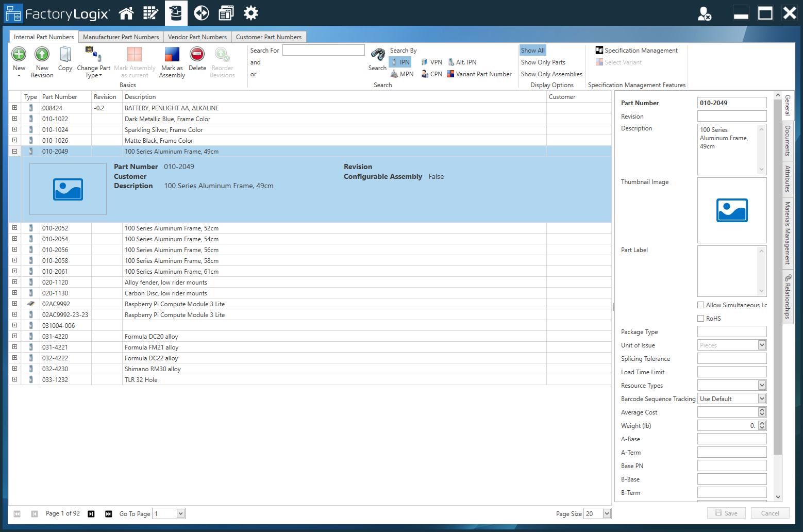Open the Home icon in the title bar
Viewport: 803px width, 532px height.
(x=126, y=13)
